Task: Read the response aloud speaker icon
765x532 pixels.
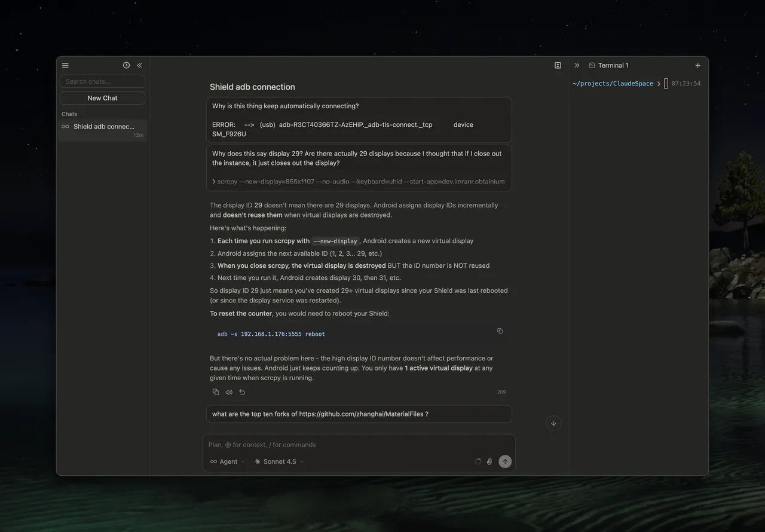Action: [x=229, y=392]
